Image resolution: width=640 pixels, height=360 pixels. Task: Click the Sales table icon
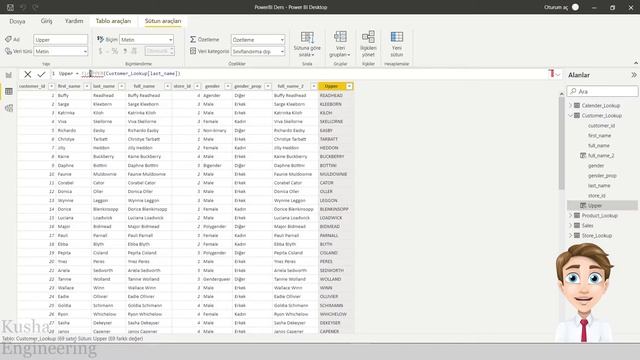click(577, 225)
